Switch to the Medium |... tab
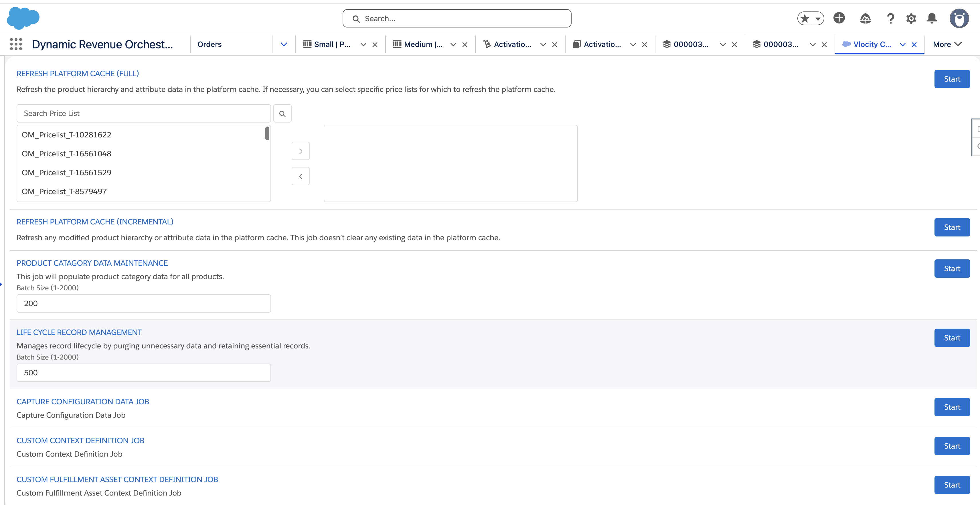 coord(418,44)
